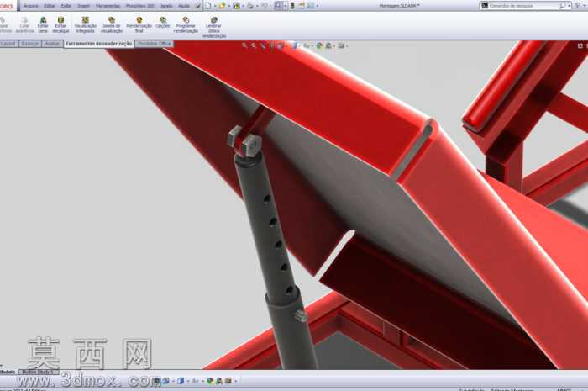
Task: Click Zoom to fit in view toolbar
Action: (244, 45)
